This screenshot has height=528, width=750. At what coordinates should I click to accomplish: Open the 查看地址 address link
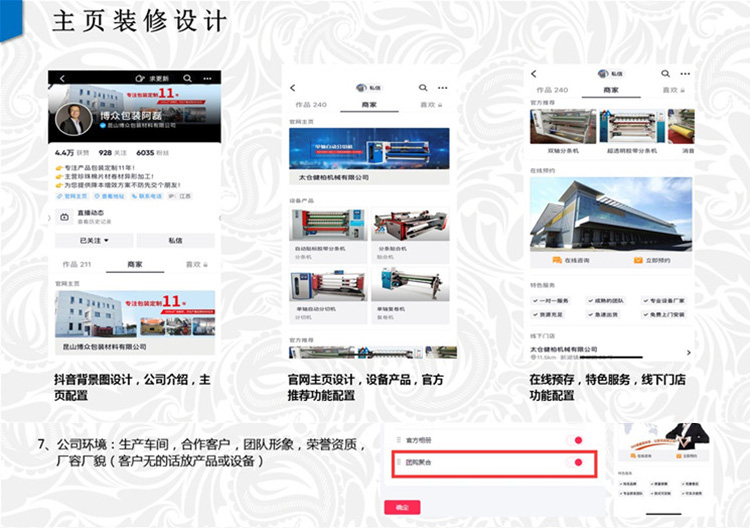pyautogui.click(x=110, y=196)
